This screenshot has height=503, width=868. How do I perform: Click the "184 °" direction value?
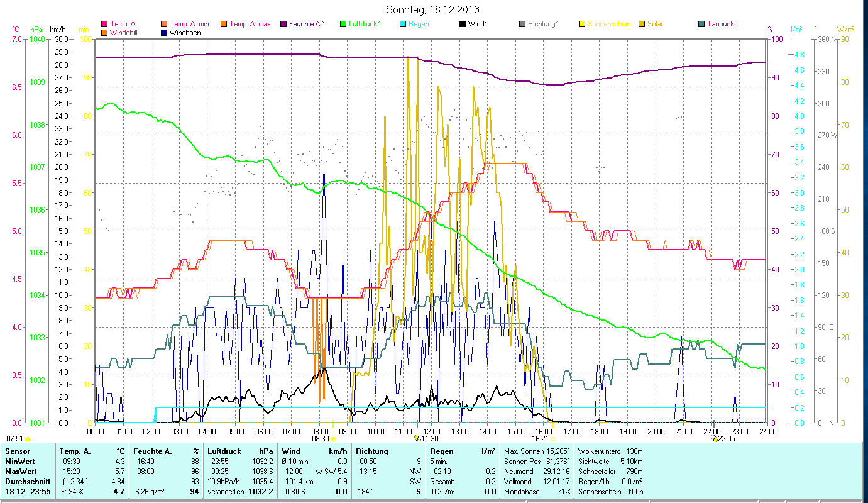[365, 492]
